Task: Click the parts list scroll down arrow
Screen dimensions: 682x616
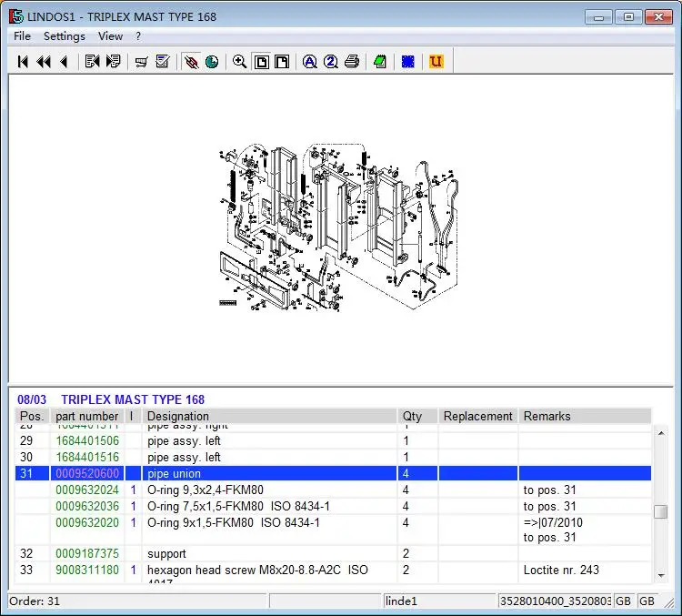Action: [661, 576]
